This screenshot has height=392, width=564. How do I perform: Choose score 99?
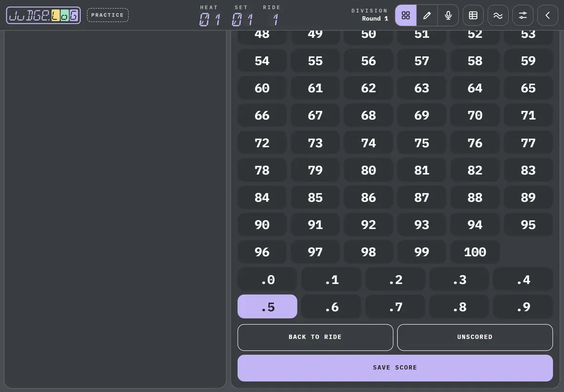pyautogui.click(x=422, y=252)
